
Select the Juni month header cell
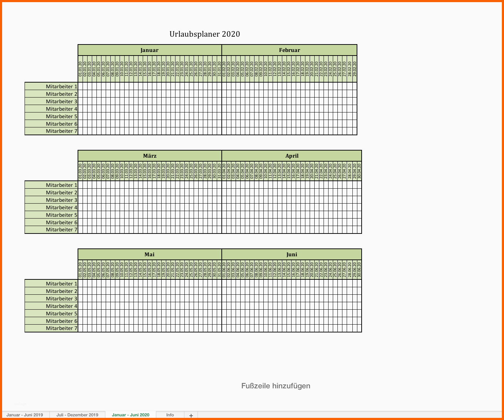292,254
